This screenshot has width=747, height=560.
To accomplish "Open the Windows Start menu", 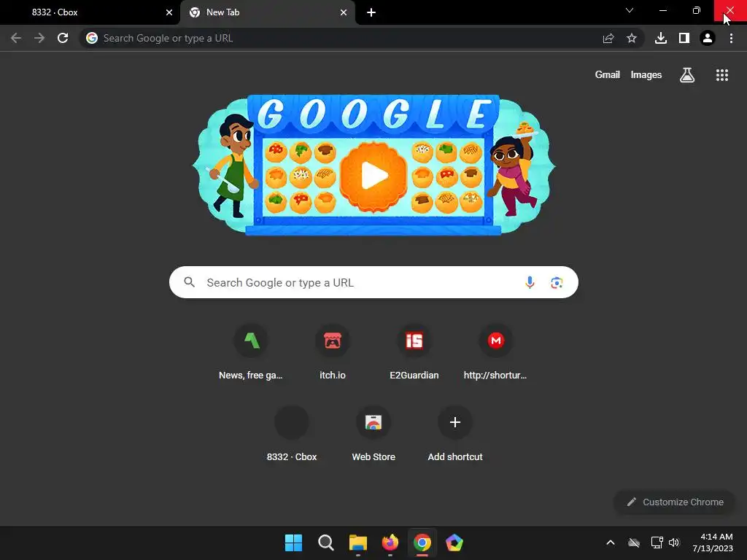I will [x=293, y=542].
